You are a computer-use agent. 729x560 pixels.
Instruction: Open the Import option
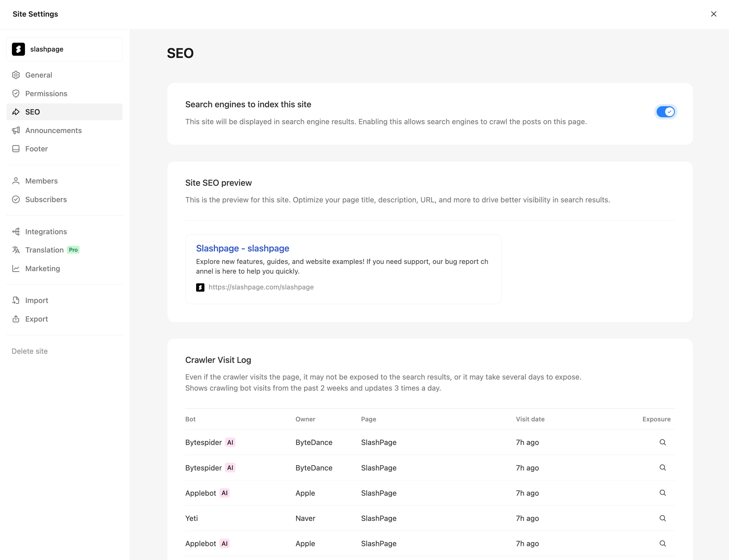[36, 301]
